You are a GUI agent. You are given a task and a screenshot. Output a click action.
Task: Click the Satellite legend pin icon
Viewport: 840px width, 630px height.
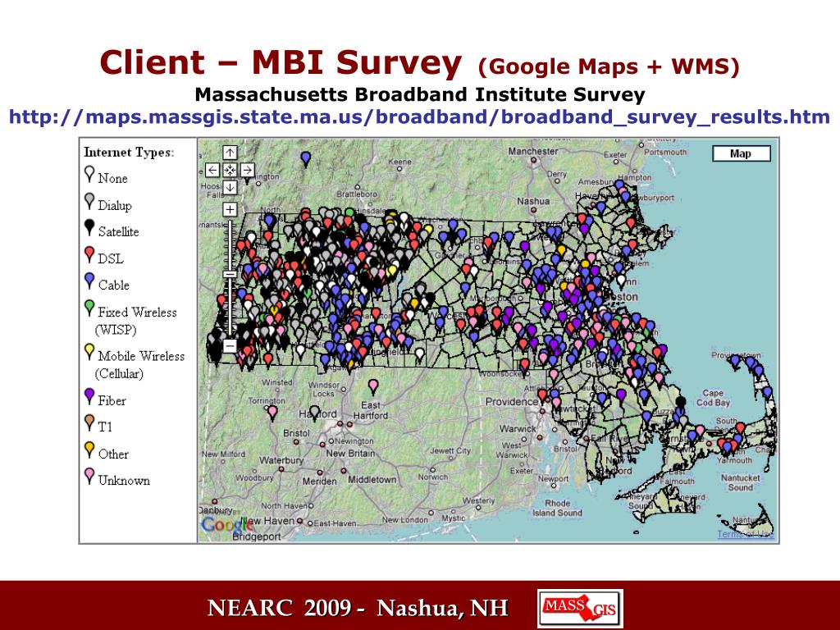[89, 228]
